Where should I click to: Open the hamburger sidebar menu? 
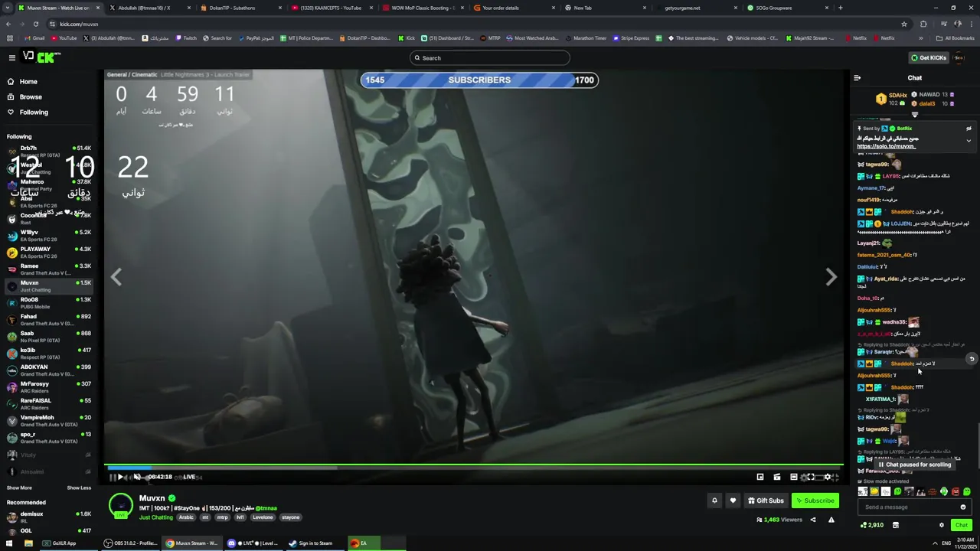11,57
